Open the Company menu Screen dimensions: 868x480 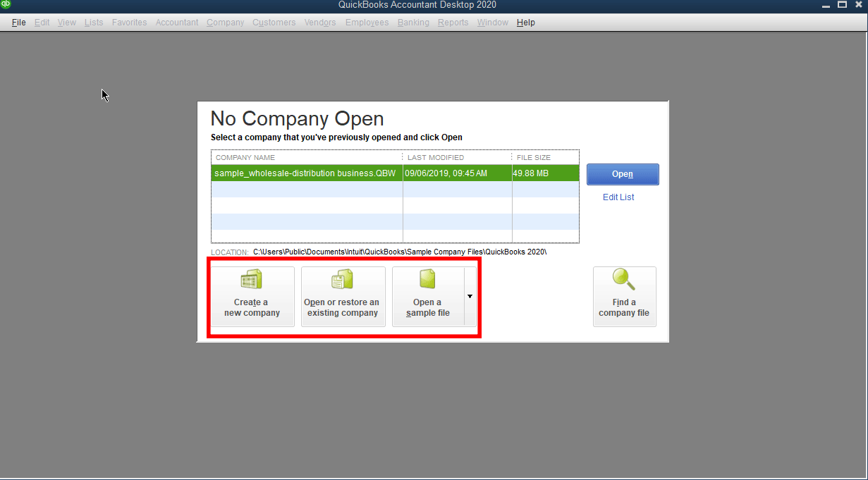tap(226, 23)
